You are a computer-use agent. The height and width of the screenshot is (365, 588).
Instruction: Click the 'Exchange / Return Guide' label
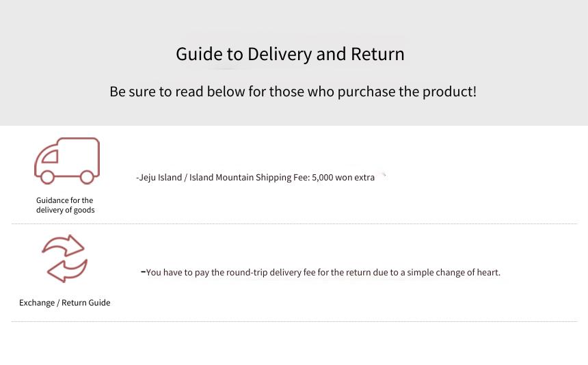point(65,302)
